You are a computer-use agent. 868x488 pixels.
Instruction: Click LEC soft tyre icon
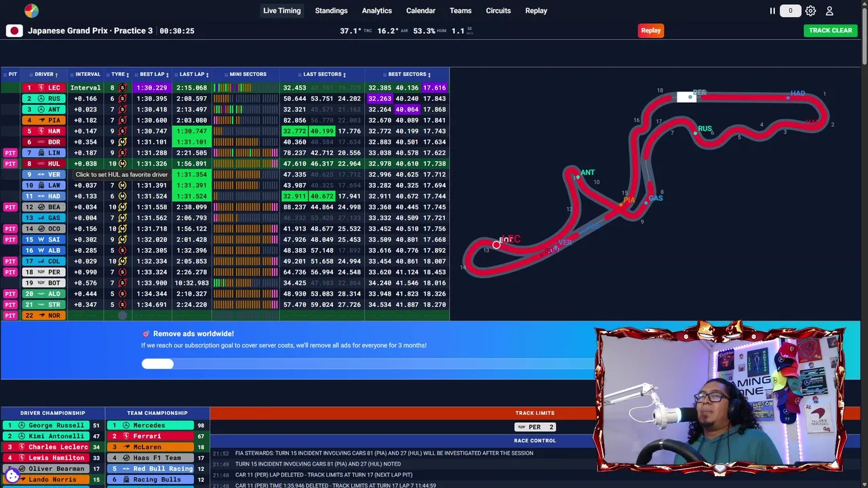[122, 87]
